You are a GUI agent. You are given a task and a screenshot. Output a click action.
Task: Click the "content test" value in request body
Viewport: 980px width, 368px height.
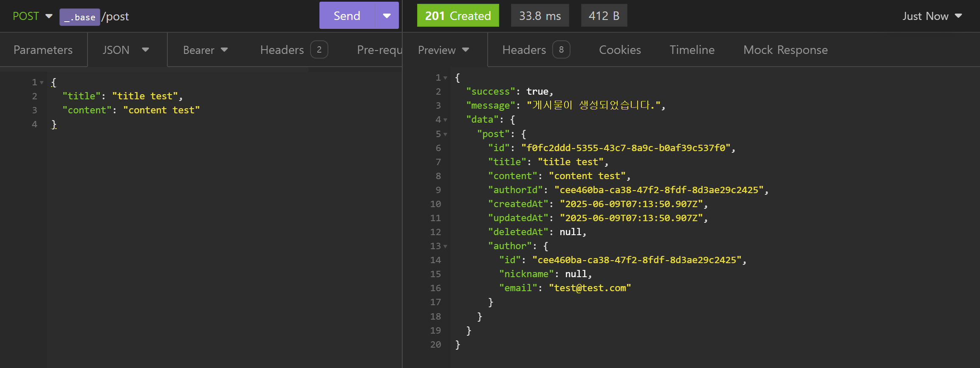[161, 110]
